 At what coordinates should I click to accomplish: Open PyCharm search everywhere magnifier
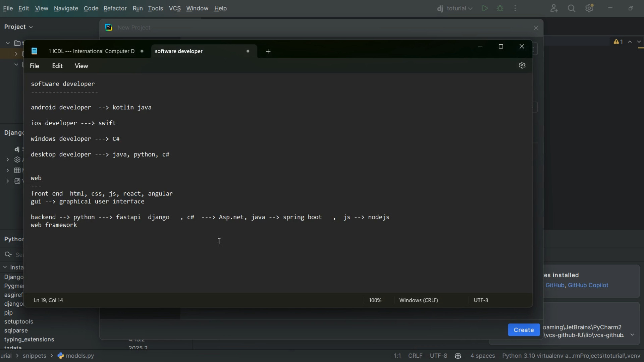pos(572,9)
